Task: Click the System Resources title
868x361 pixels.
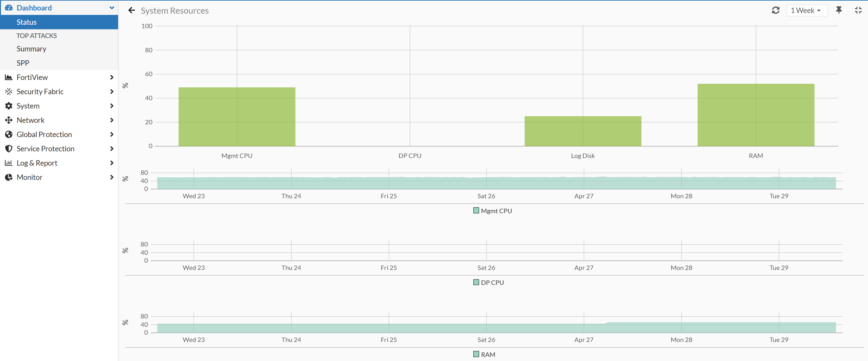Action: tap(175, 11)
